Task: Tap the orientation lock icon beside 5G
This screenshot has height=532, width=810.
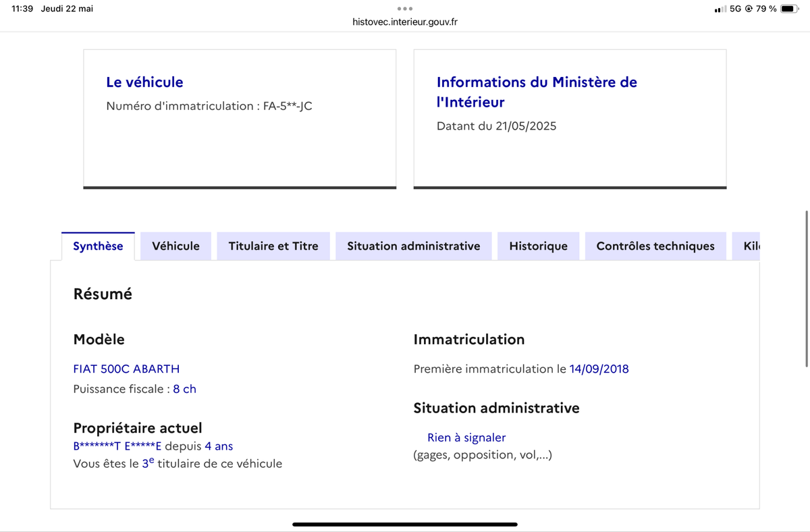Action: coord(749,9)
